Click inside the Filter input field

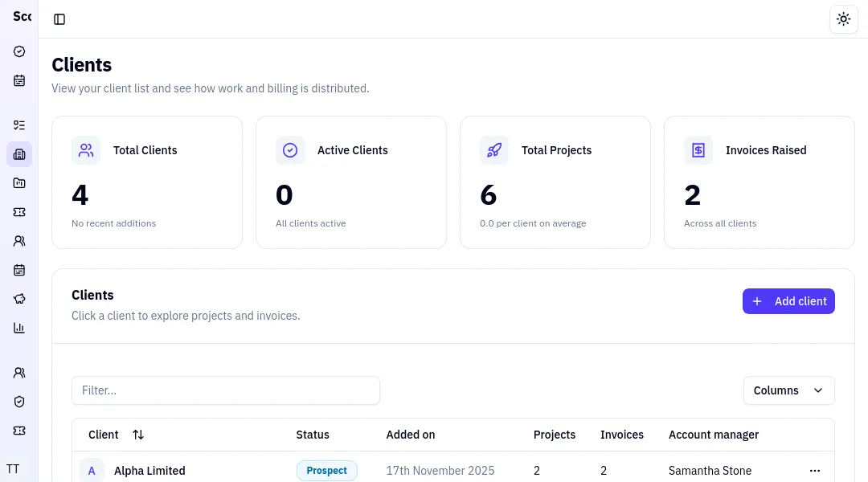[x=226, y=390]
